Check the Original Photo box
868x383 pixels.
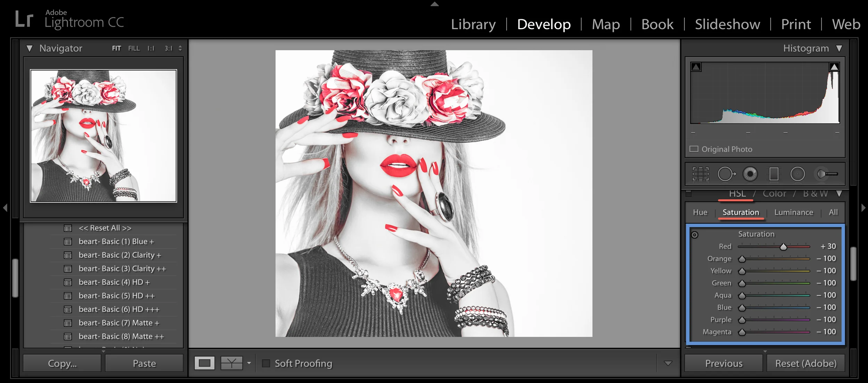click(694, 149)
